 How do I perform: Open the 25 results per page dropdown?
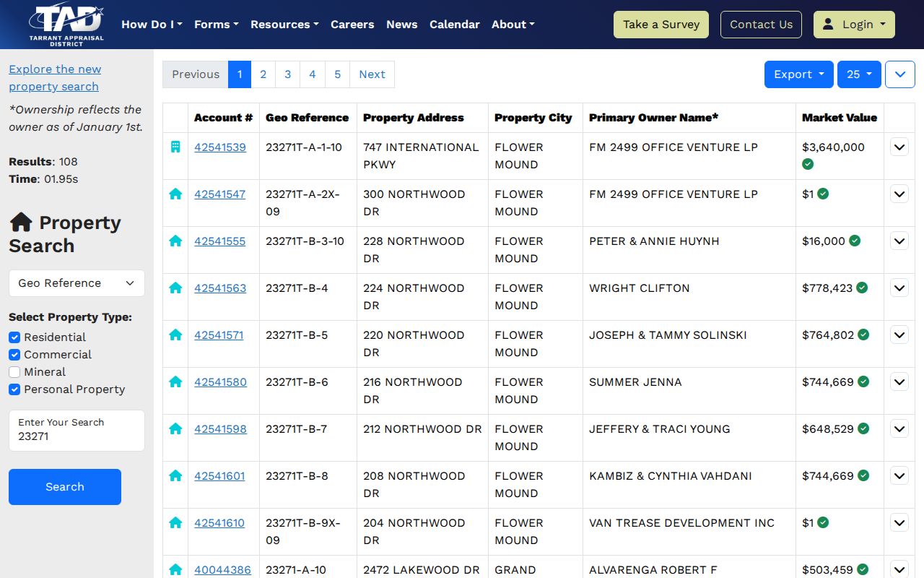coord(859,74)
